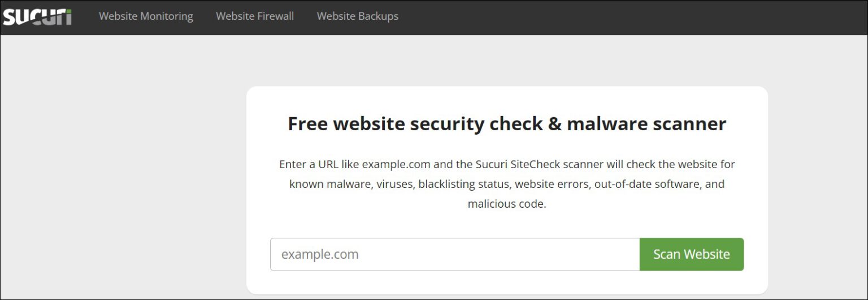Navigate to Website Backups in the header
This screenshot has width=868, height=300.
[x=358, y=16]
